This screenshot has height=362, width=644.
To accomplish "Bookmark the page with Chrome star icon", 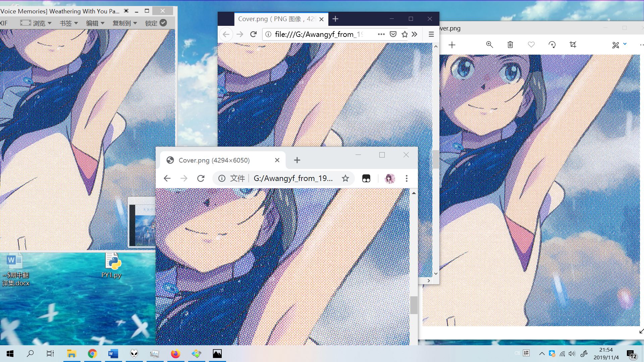I will pyautogui.click(x=345, y=178).
